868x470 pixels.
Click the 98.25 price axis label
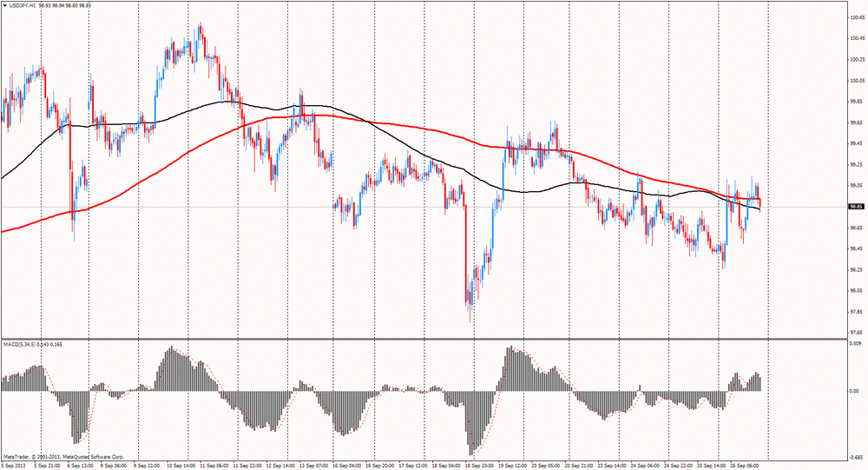858,269
